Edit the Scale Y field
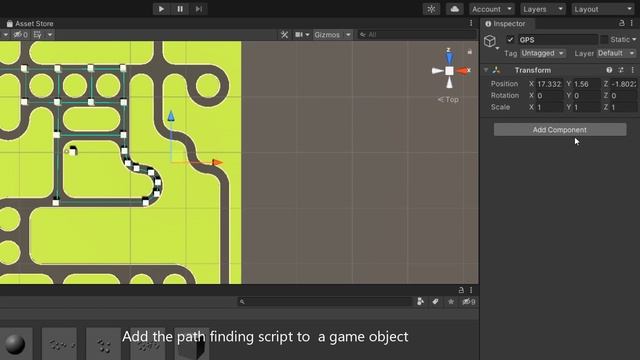The width and height of the screenshot is (640, 360). click(x=586, y=107)
